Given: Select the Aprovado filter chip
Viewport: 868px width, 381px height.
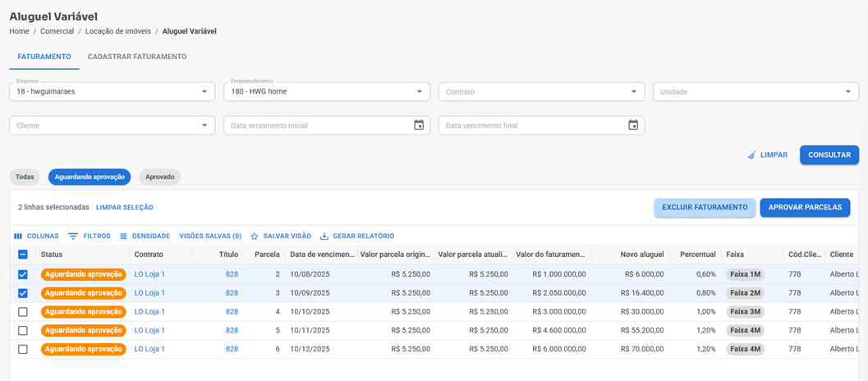Looking at the screenshot, I should coord(160,177).
